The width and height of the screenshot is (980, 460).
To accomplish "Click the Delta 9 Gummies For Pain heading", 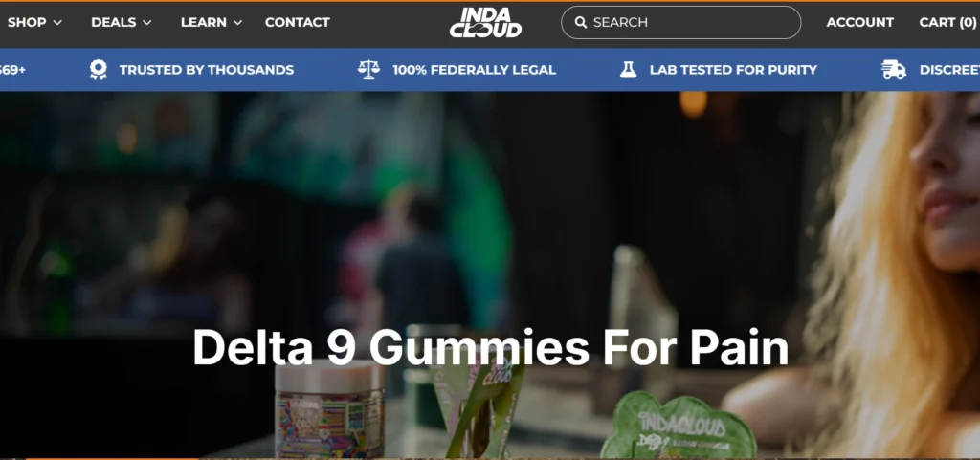I will (490, 348).
